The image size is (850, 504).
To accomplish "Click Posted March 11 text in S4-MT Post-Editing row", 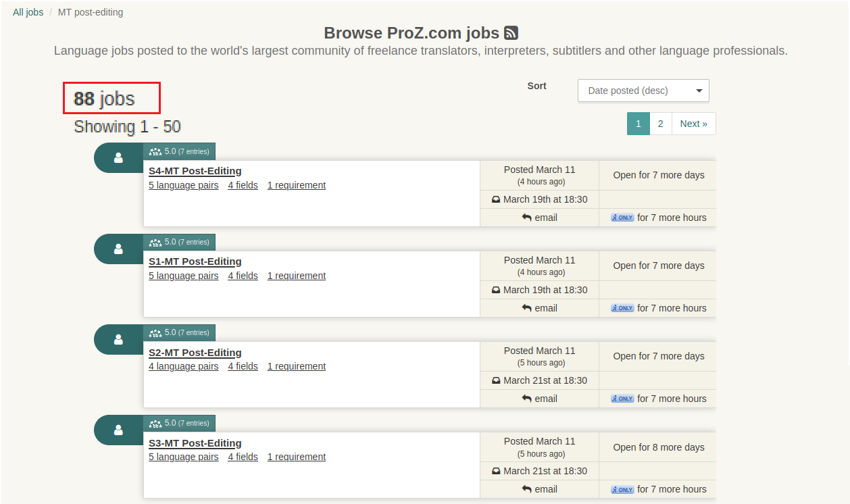I will click(x=540, y=170).
